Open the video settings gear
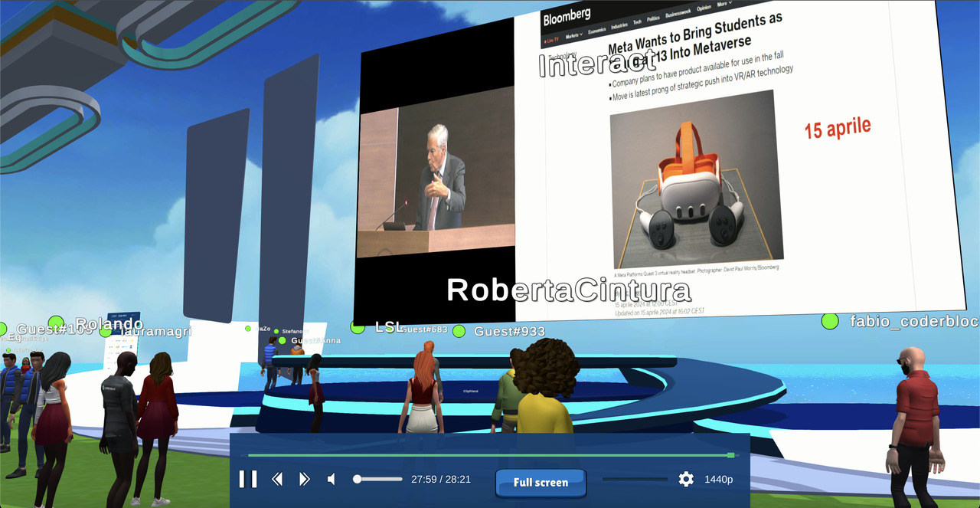This screenshot has width=980, height=508. 686,480
